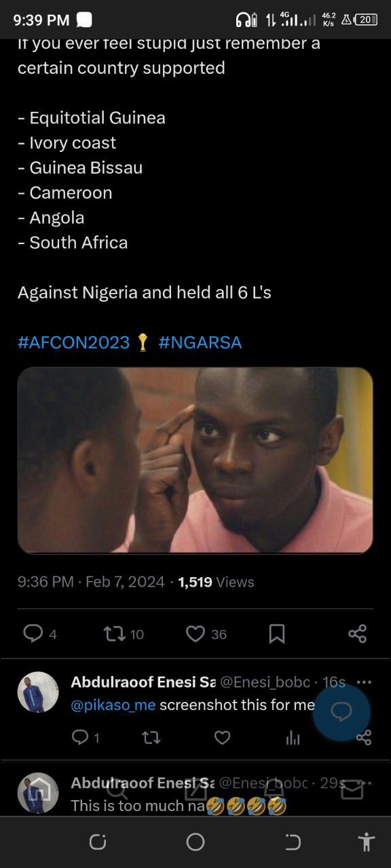This screenshot has height=868, width=391.
Task: Bookmark the main tweet
Action: (x=276, y=633)
